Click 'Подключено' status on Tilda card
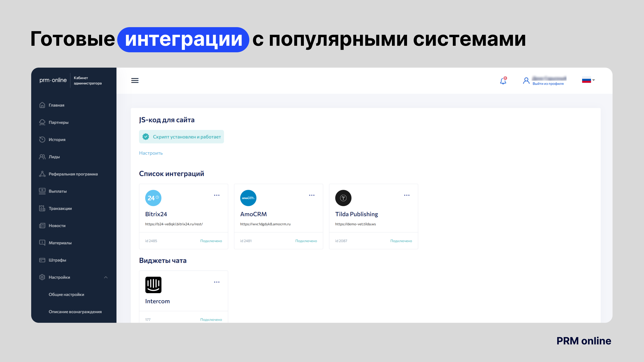This screenshot has height=362, width=644. click(401, 241)
